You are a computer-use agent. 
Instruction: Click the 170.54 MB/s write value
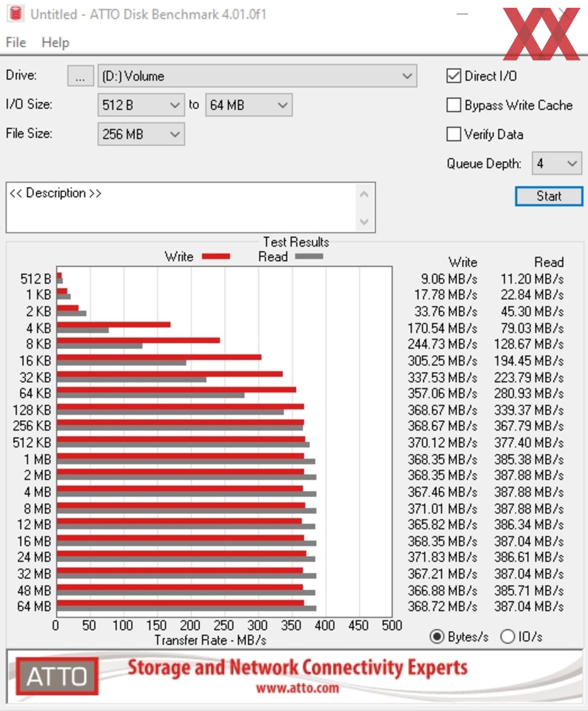pyautogui.click(x=442, y=328)
